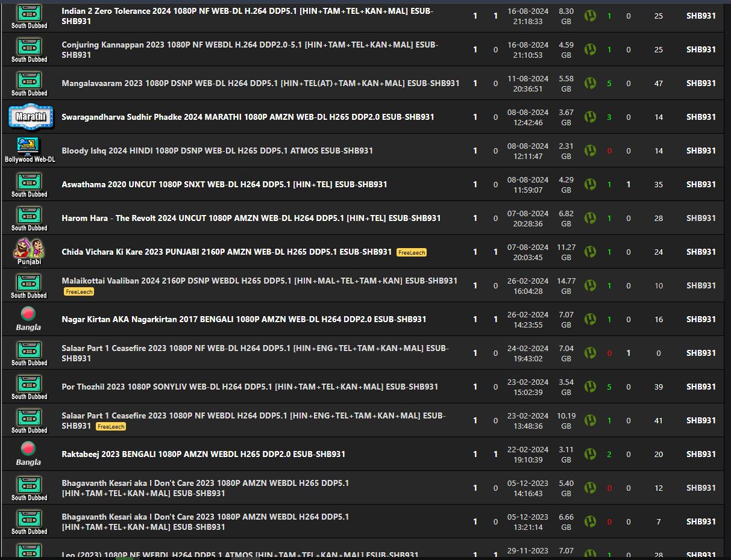Click green download icon for Raktabeej 2023
731x560 pixels.
click(x=590, y=454)
